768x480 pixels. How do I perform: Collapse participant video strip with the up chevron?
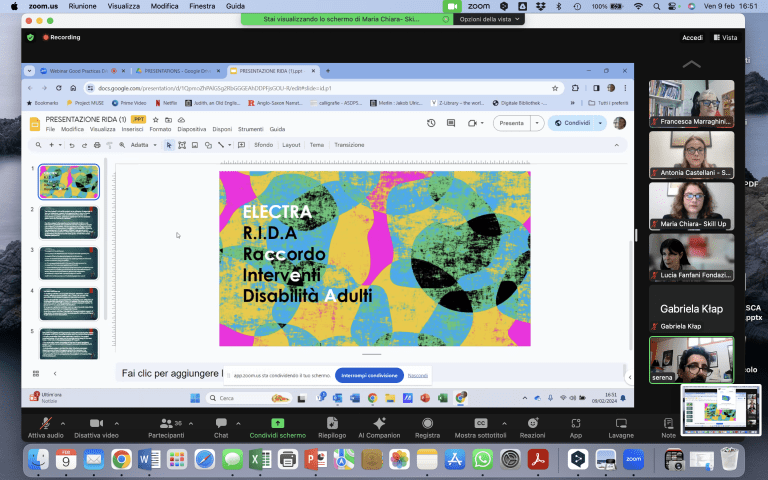click(x=692, y=64)
